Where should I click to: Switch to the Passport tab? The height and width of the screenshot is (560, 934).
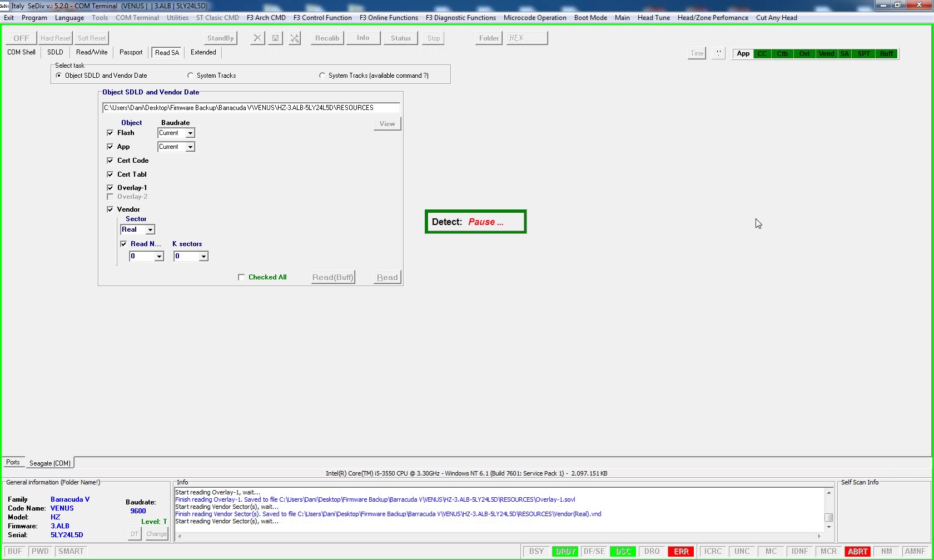tap(131, 52)
